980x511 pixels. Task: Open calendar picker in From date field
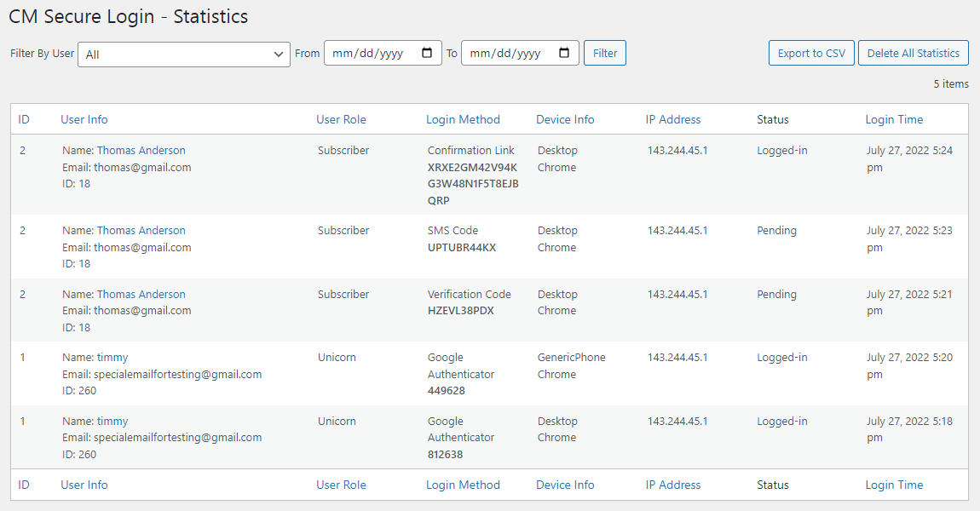[427, 53]
